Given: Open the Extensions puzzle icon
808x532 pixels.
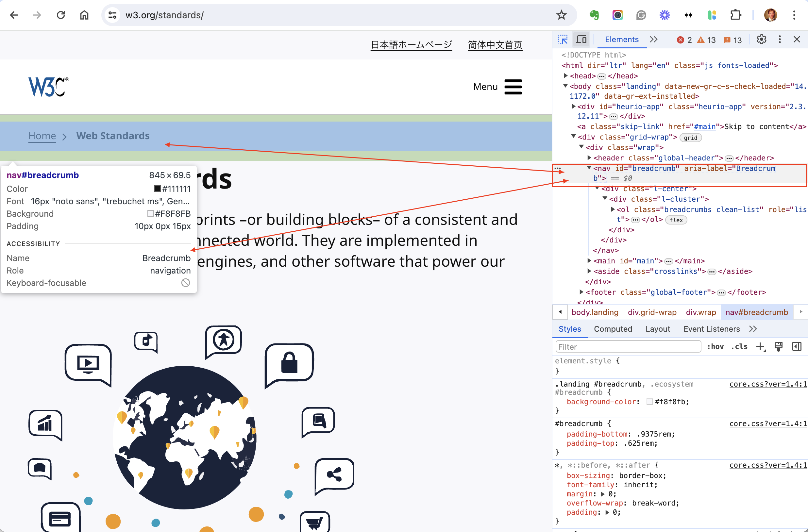Looking at the screenshot, I should pos(735,15).
